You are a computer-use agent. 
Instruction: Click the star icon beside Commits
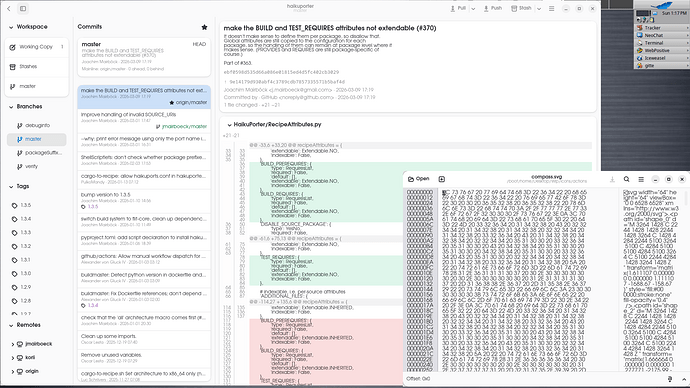[x=204, y=27]
